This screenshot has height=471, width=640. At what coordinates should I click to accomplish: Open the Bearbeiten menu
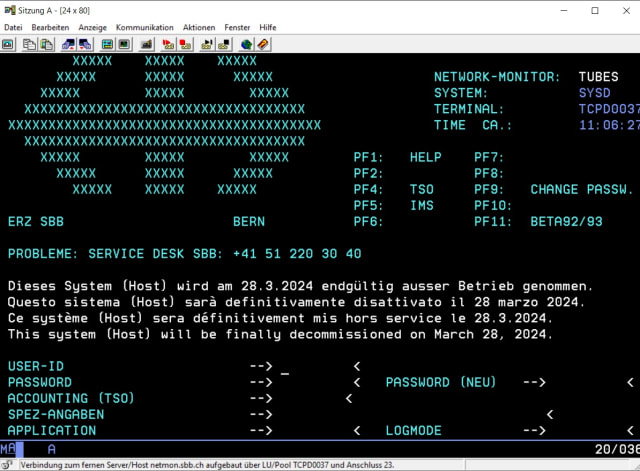pos(50,27)
